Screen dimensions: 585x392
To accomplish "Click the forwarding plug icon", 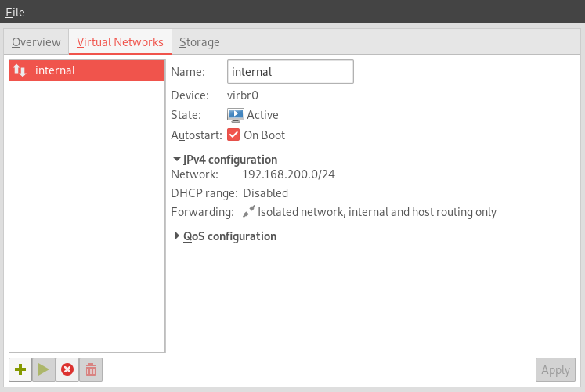I will pos(249,212).
